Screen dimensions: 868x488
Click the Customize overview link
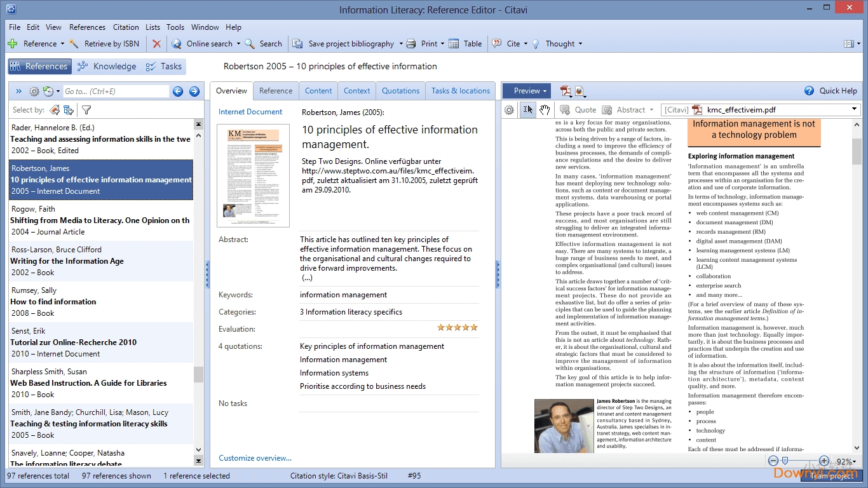coord(255,458)
